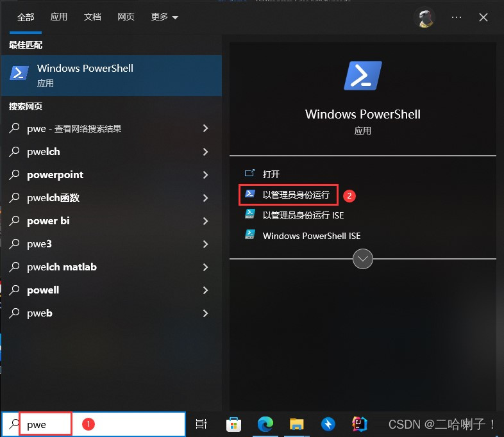Expand the arrow next to 'power bi'
The width and height of the screenshot is (504, 437).
click(206, 221)
